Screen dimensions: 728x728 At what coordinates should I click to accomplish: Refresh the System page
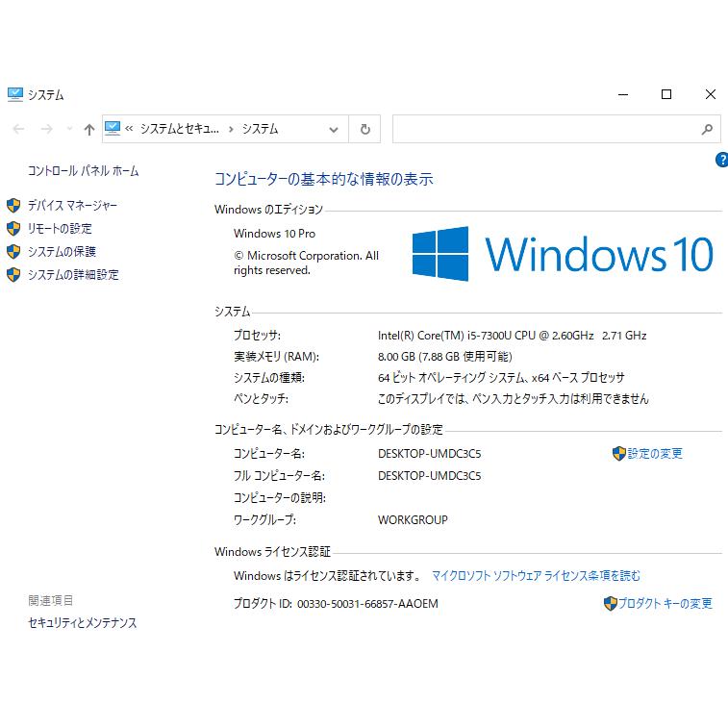(x=364, y=129)
